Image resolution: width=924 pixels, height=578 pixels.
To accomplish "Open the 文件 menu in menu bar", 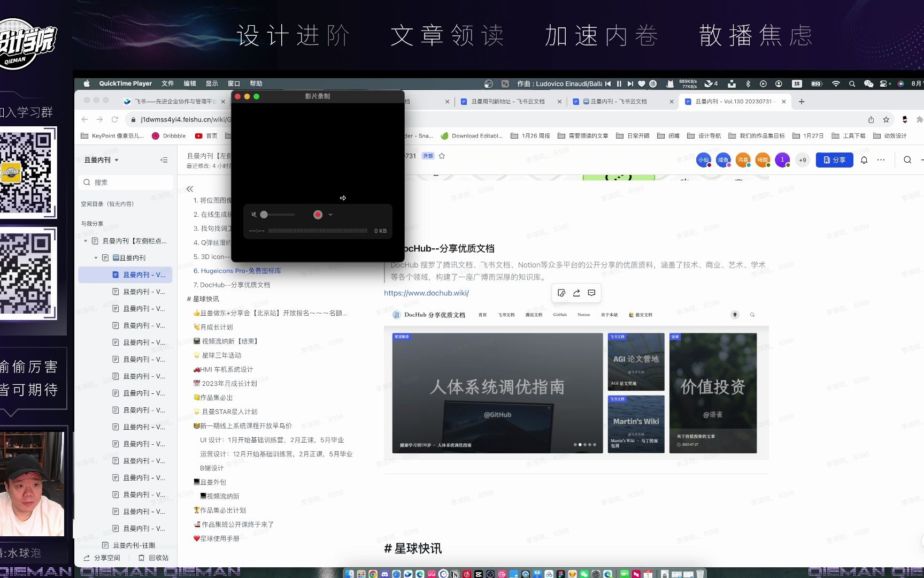I will (168, 83).
